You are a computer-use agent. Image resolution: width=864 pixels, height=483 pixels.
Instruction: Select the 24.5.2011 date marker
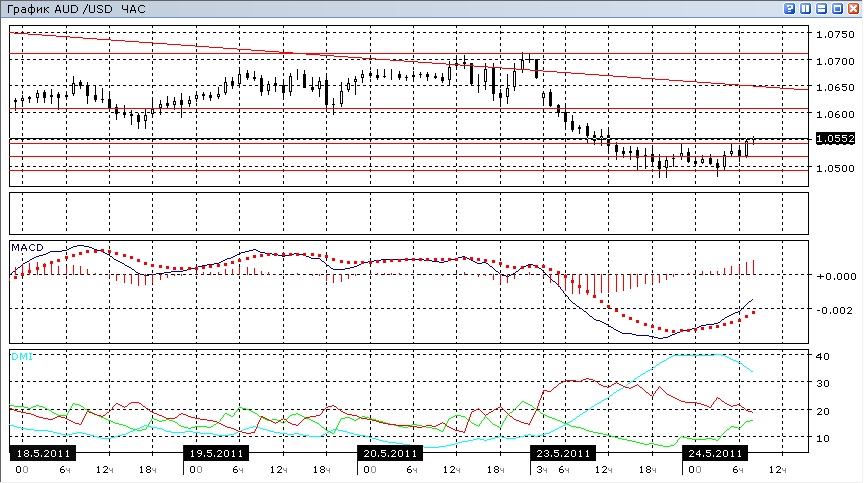(715, 453)
